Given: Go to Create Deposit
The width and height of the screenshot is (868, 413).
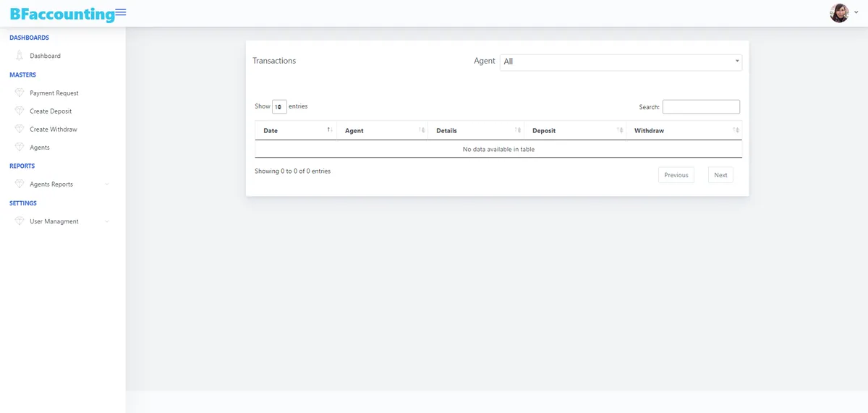Looking at the screenshot, I should (51, 111).
